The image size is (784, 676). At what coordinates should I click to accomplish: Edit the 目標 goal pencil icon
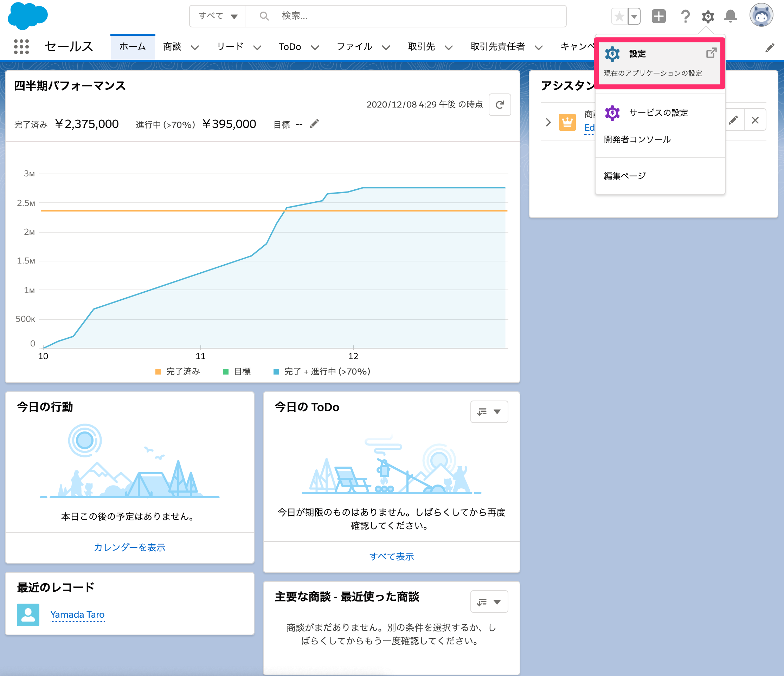pos(314,124)
